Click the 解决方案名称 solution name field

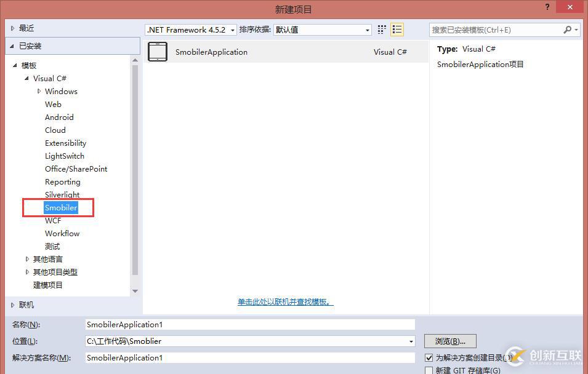[x=250, y=358]
